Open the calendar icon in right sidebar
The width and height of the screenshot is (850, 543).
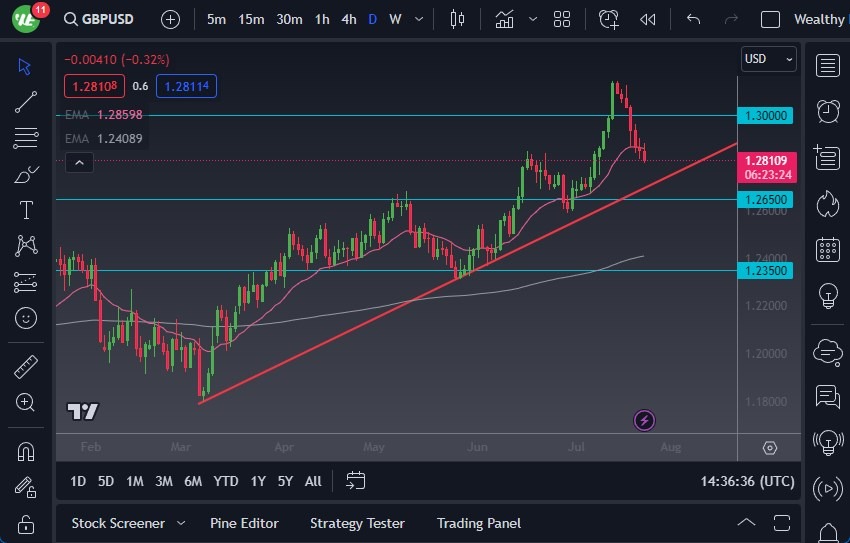point(827,249)
